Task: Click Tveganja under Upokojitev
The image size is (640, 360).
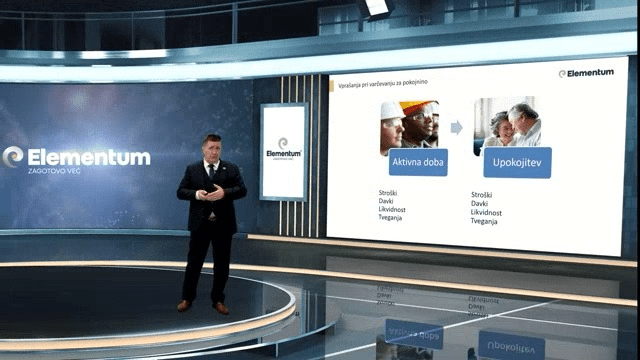Action: tap(484, 221)
